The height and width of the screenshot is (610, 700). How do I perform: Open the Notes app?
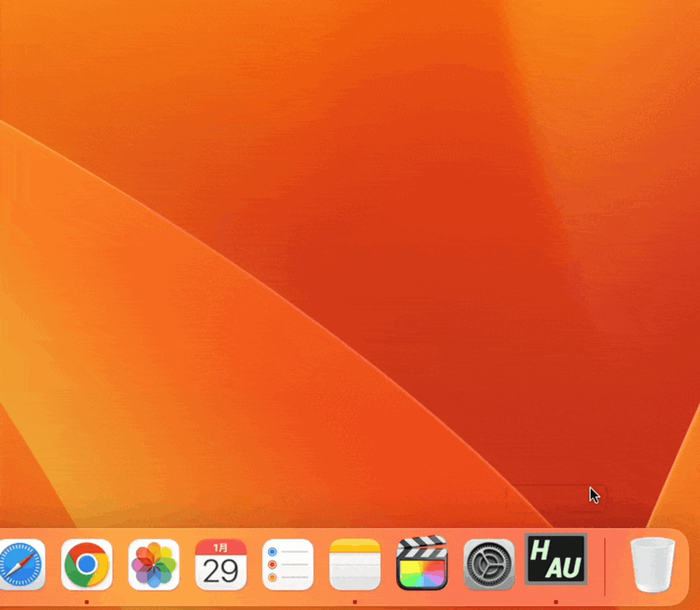(355, 564)
